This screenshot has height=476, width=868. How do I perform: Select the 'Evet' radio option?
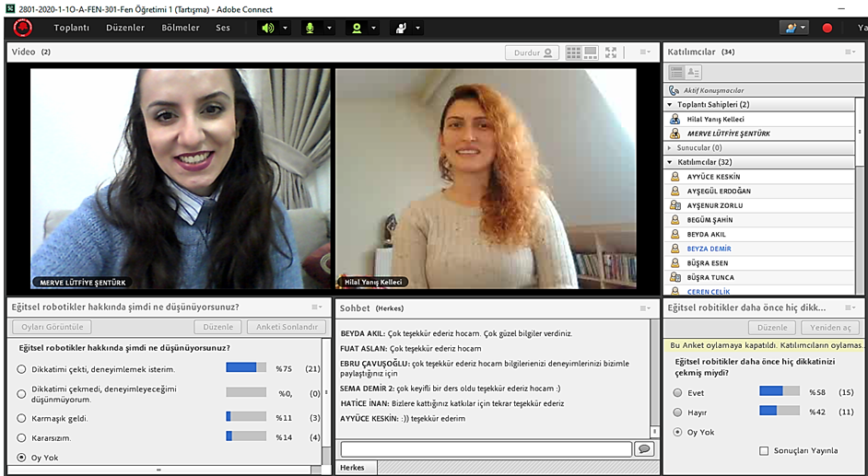click(x=678, y=392)
